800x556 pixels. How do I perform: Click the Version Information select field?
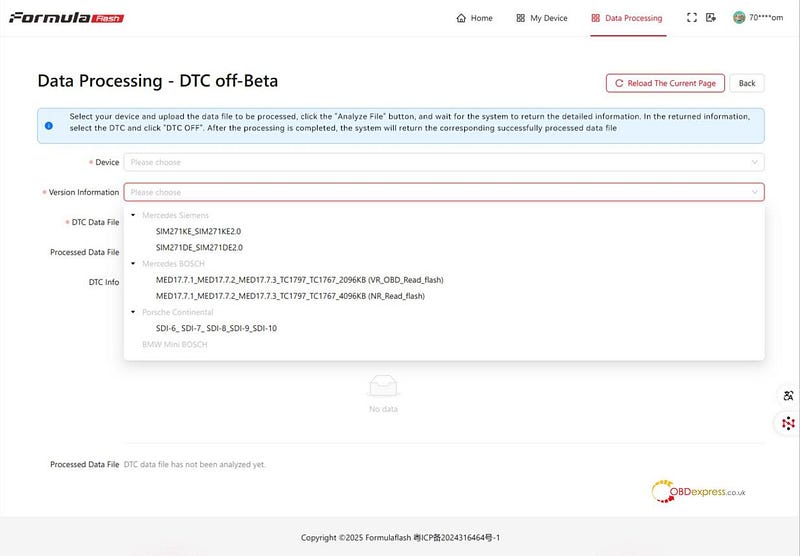444,192
